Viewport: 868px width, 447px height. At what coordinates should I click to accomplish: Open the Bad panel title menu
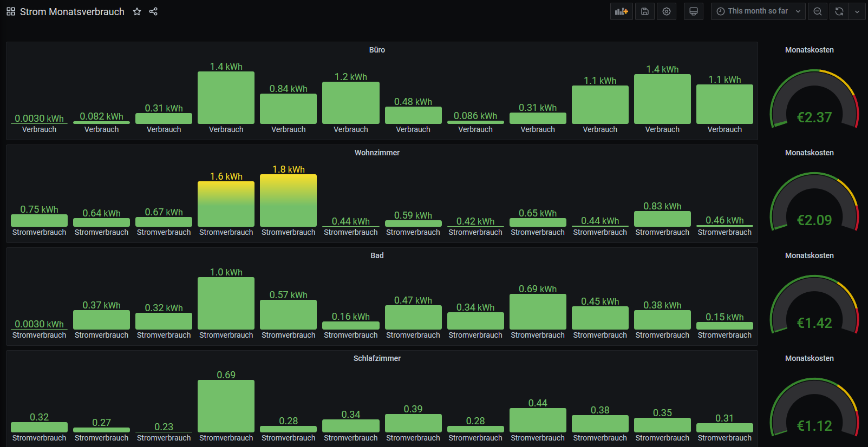tap(377, 255)
